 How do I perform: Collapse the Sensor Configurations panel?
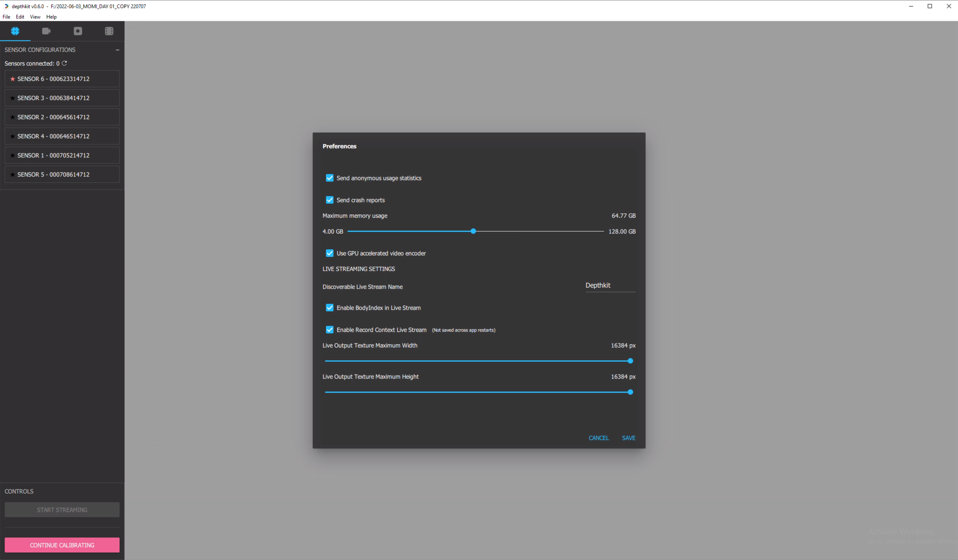click(117, 50)
